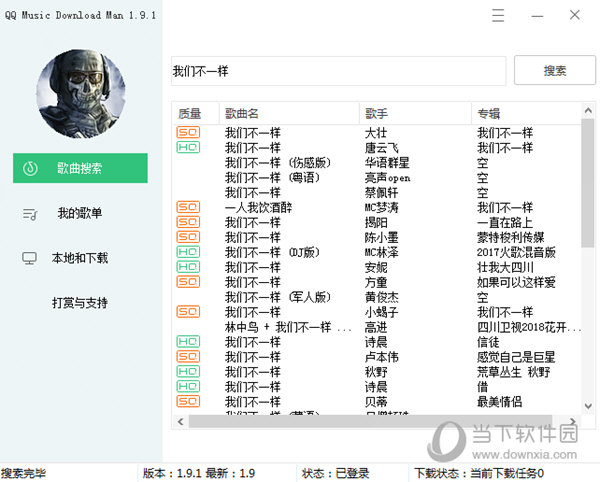Click 搜索完毕 status bar text

click(x=23, y=473)
